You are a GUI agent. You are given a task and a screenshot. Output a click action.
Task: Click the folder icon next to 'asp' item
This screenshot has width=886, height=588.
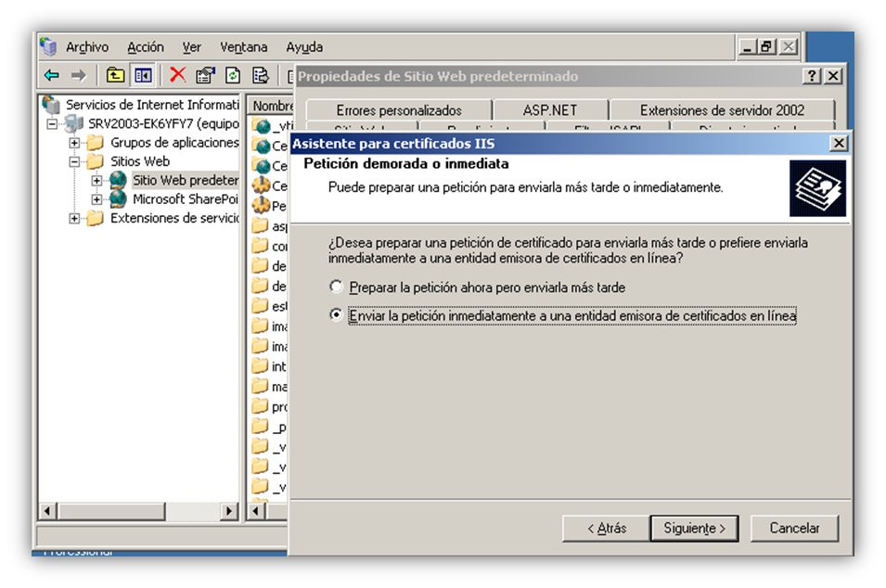[x=260, y=226]
